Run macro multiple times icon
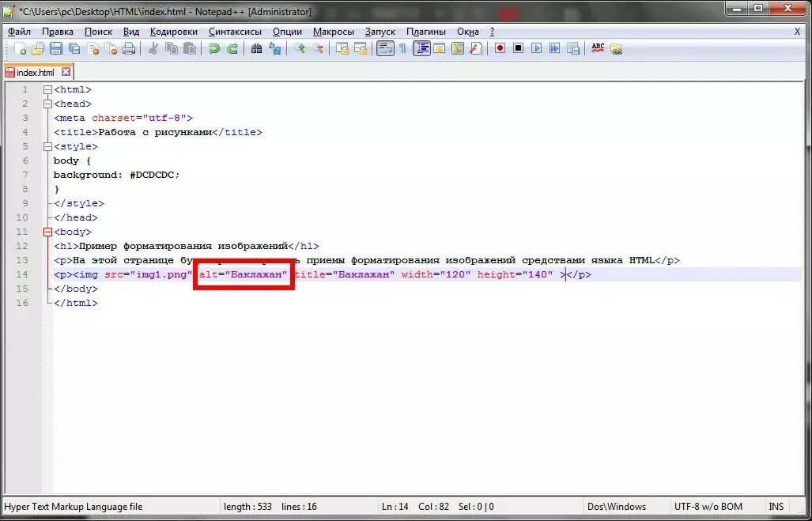Image resolution: width=812 pixels, height=521 pixels. pyautogui.click(x=554, y=48)
